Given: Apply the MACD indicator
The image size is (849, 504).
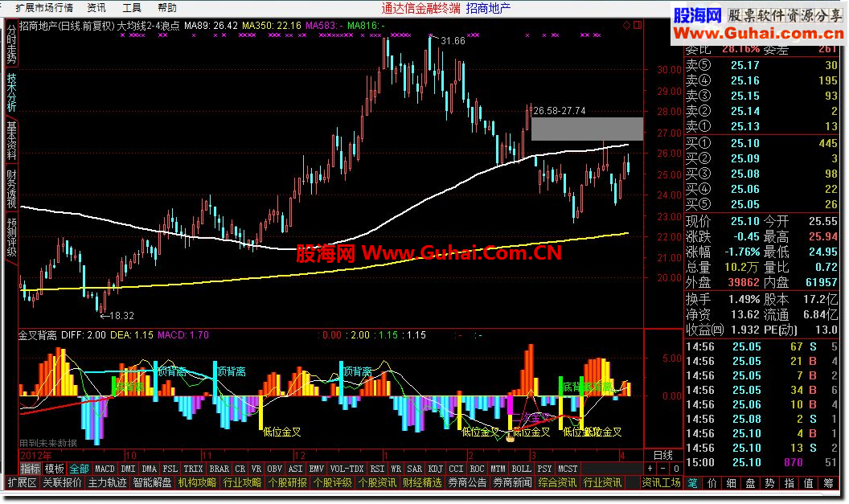Looking at the screenshot, I should pyautogui.click(x=105, y=469).
